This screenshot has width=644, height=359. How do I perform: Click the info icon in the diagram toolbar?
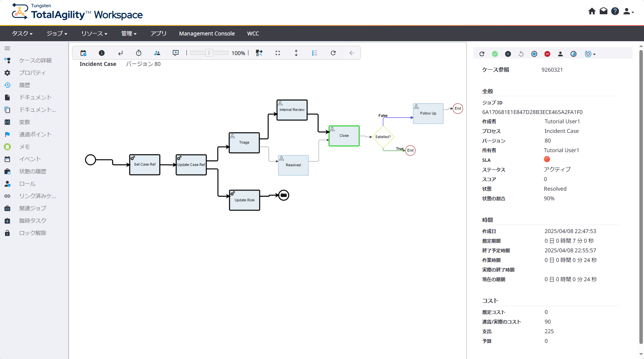(x=102, y=53)
